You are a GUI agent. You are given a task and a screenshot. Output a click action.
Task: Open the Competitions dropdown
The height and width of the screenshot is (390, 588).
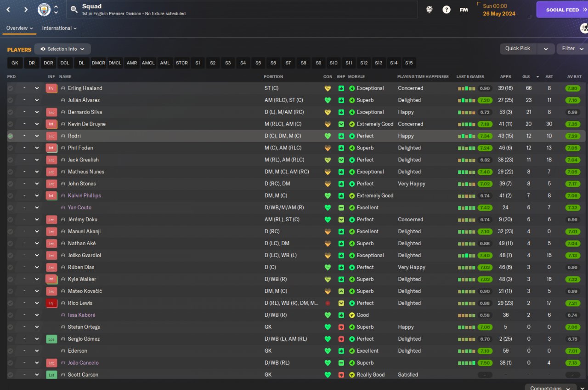[x=550, y=388]
